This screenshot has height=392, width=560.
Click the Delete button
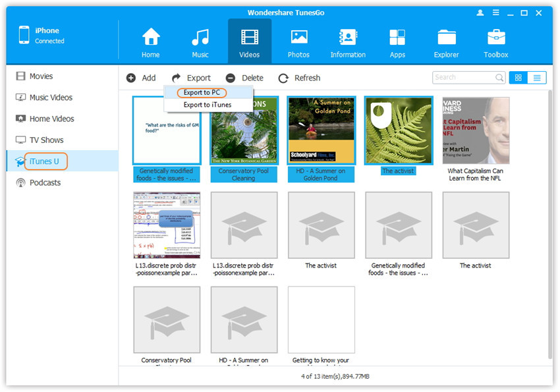(244, 78)
